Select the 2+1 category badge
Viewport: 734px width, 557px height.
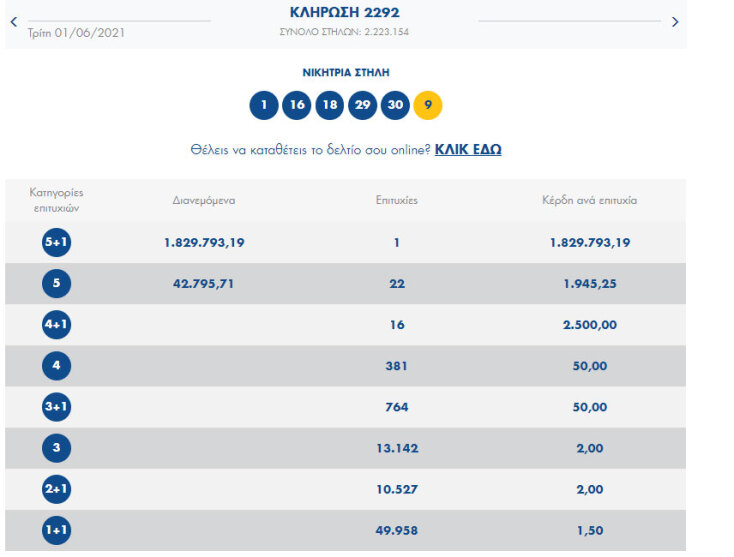(x=57, y=489)
